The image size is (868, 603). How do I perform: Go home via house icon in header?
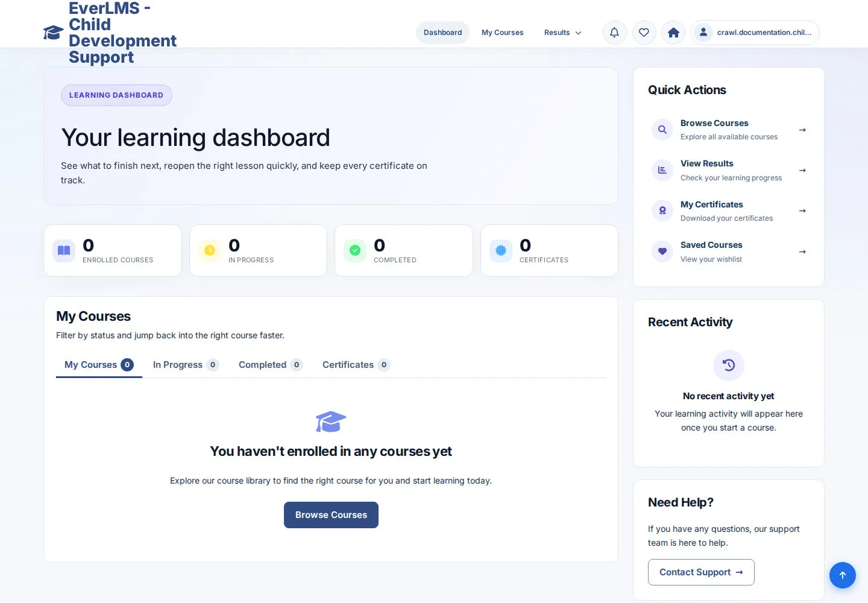[673, 33]
